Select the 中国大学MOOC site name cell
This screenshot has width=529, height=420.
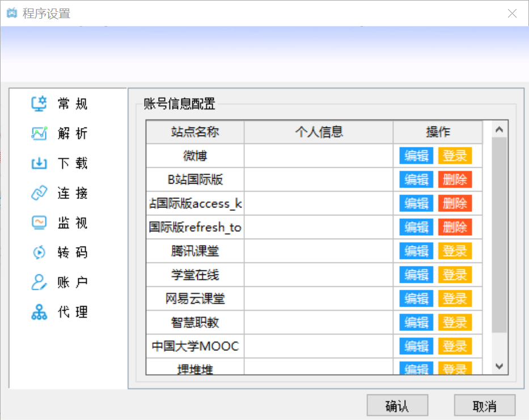(195, 346)
